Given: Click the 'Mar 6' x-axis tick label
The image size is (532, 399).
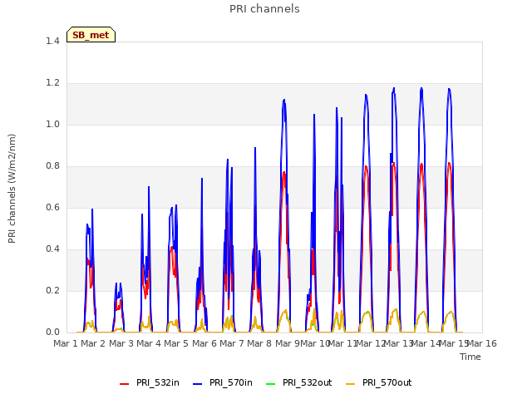Looking at the screenshot, I should click(x=204, y=343).
